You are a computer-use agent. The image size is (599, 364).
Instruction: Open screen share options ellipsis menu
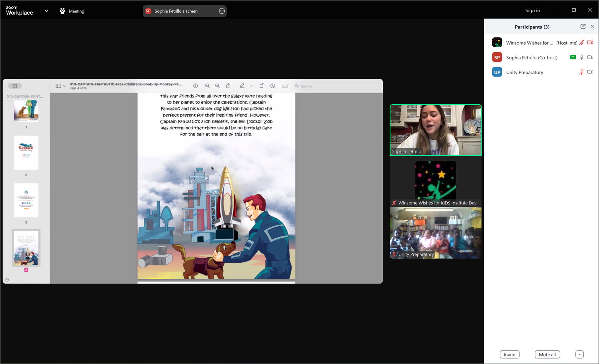pos(222,11)
